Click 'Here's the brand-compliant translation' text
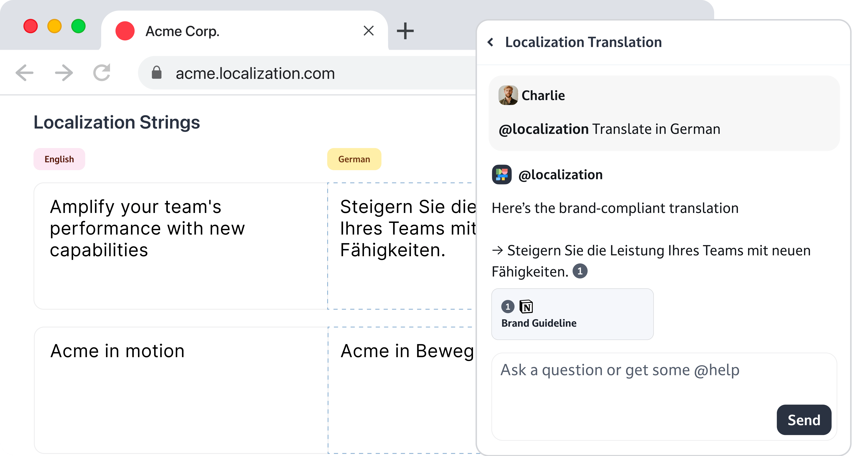The height and width of the screenshot is (456, 868). click(615, 208)
